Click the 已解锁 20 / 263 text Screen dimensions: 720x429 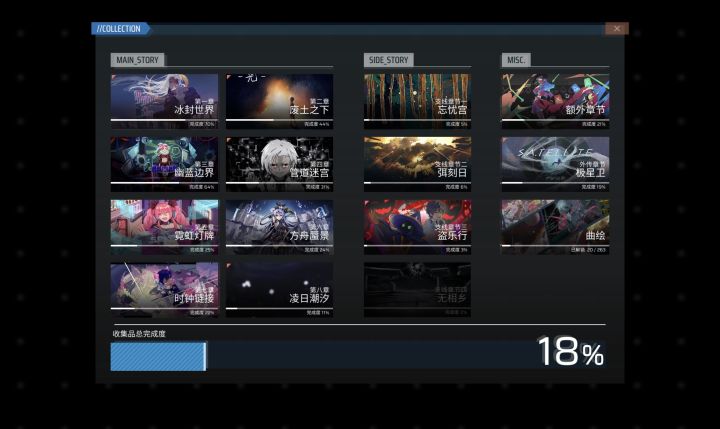tap(588, 250)
